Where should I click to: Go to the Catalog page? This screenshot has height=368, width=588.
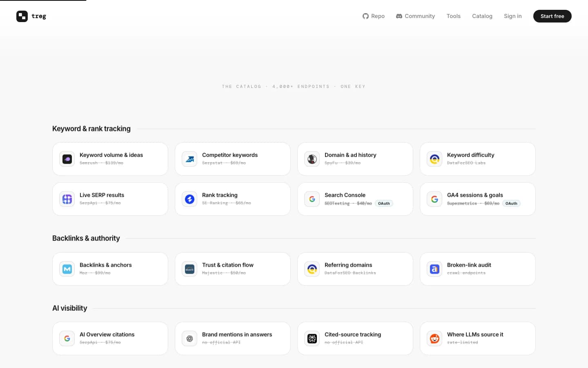click(x=482, y=16)
